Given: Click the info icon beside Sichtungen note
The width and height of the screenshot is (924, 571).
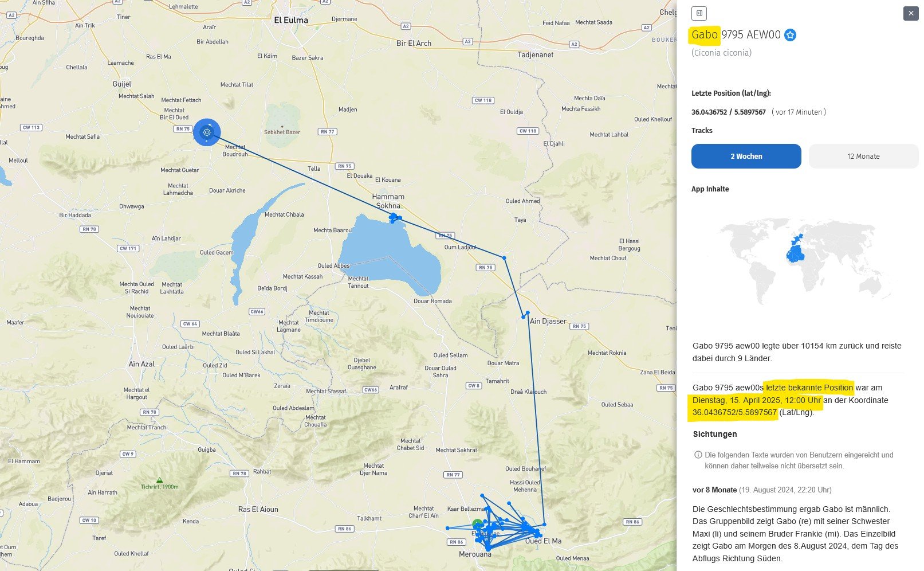Looking at the screenshot, I should [698, 455].
